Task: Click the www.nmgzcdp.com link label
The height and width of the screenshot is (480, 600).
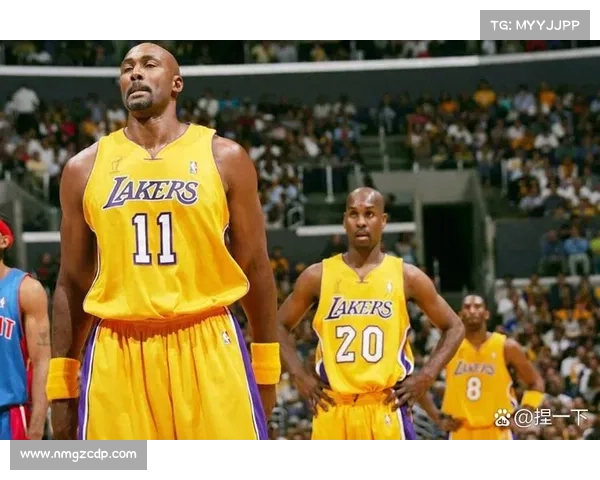Action: (x=78, y=455)
